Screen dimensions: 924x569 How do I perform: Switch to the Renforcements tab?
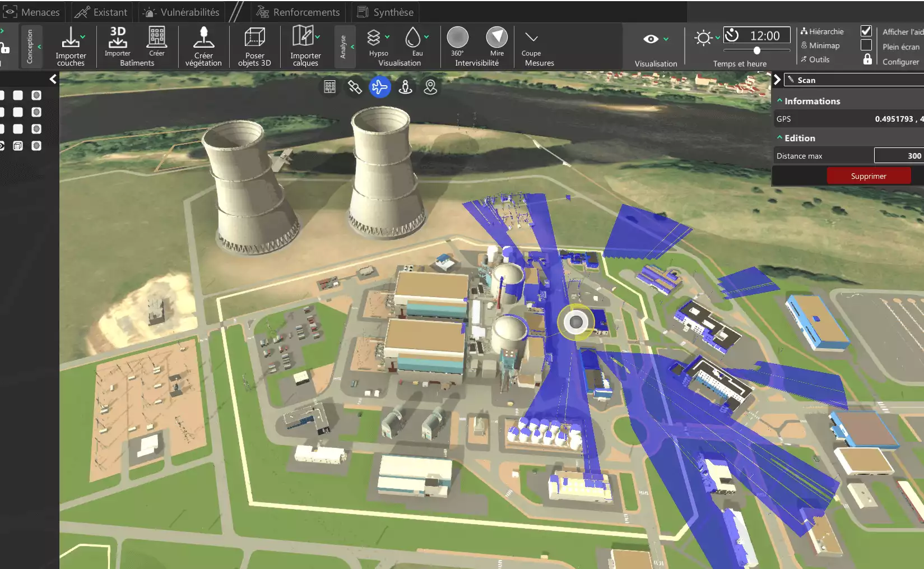[x=298, y=12]
